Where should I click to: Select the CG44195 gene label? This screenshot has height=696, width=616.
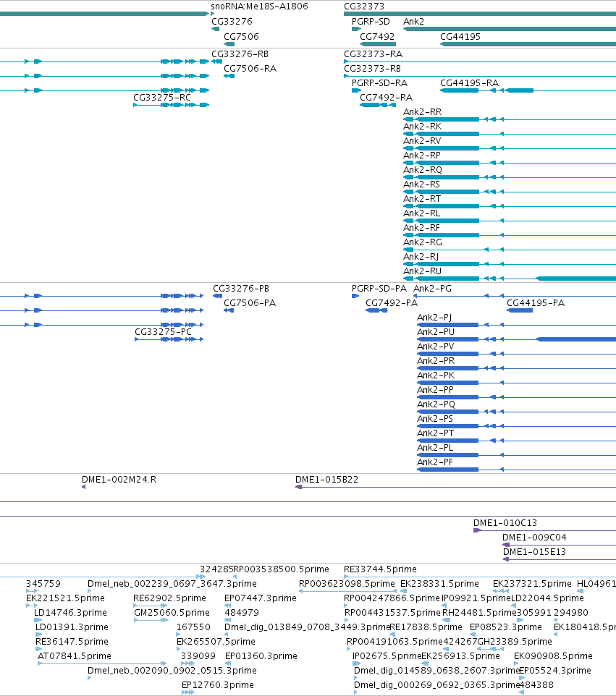460,36
